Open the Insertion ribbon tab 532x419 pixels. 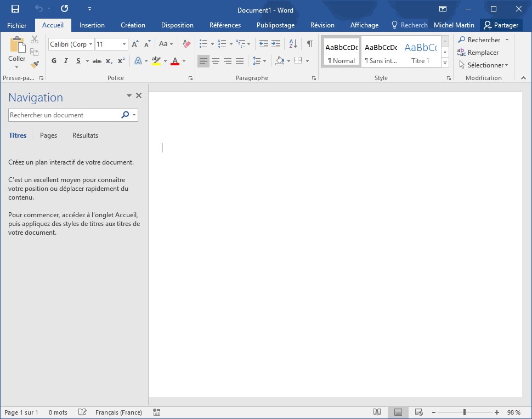pyautogui.click(x=92, y=25)
